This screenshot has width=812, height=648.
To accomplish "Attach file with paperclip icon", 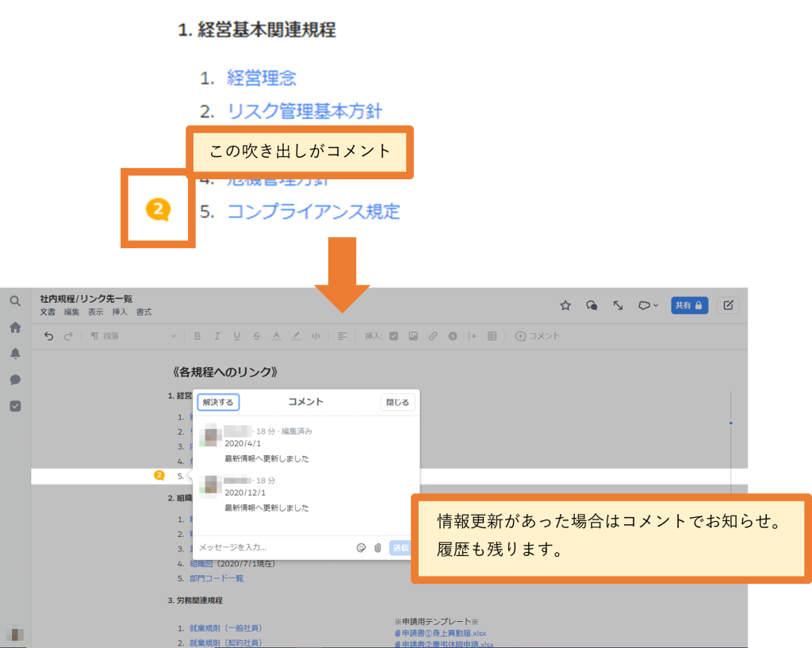I will [x=378, y=547].
